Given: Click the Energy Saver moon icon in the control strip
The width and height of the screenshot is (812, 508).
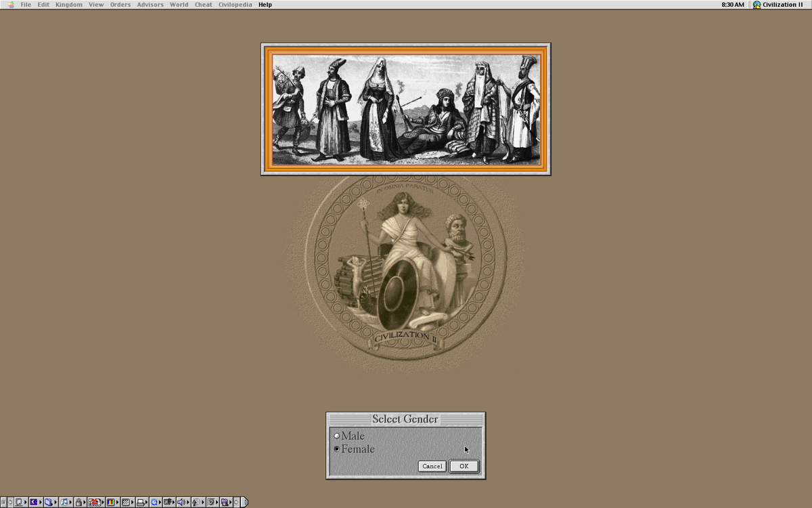Looking at the screenshot, I should (33, 503).
